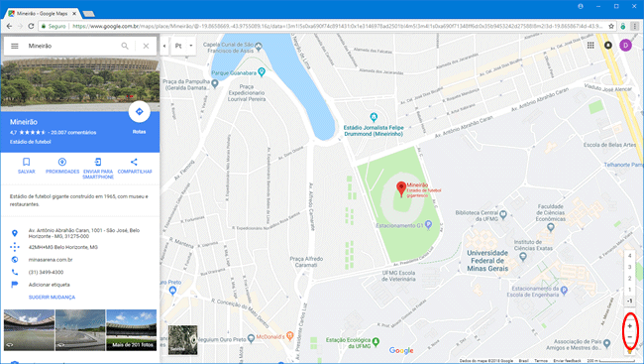Select the Mineirão - Google Maps browser tab

point(42,14)
